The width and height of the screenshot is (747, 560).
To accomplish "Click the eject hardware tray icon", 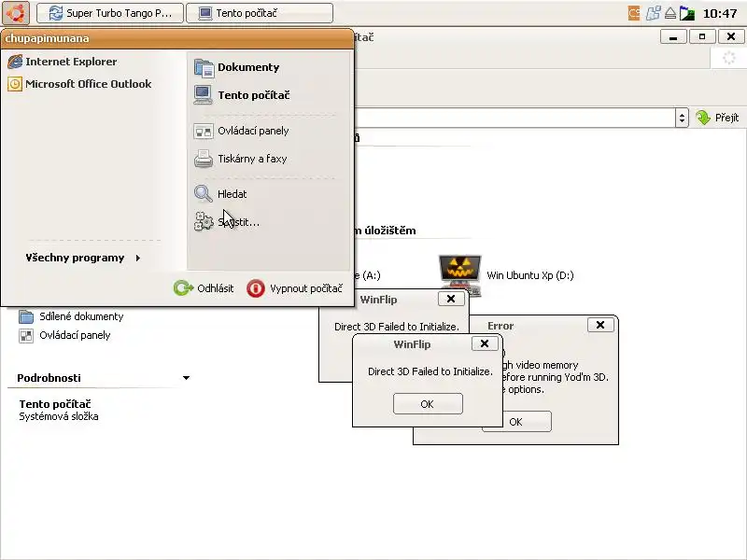I will (669, 13).
